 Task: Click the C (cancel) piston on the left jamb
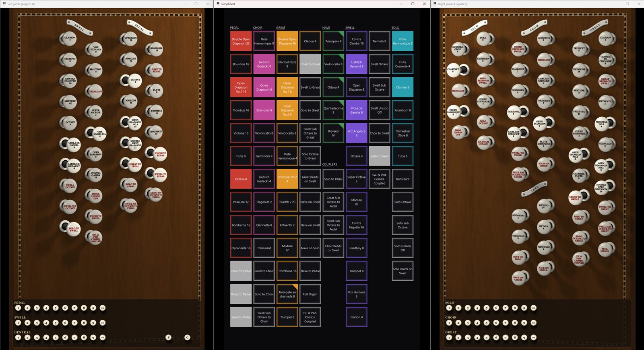[x=187, y=338]
